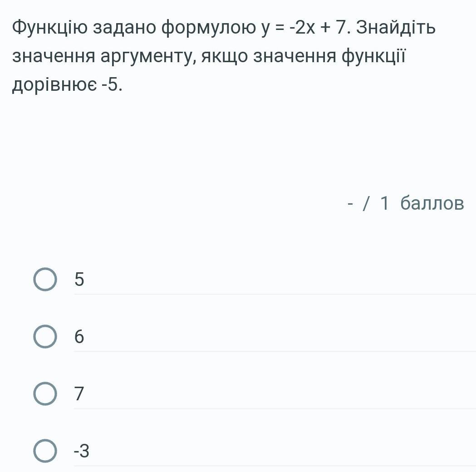Viewport: 476px width, 472px height.
Task: Click the answer label text "-3"
Action: click(82, 451)
